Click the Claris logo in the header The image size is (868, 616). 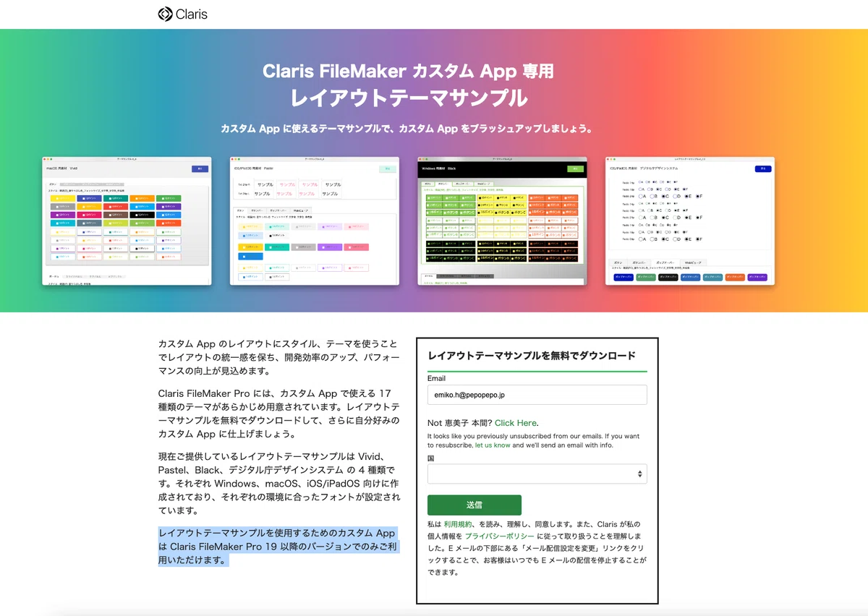tap(183, 14)
